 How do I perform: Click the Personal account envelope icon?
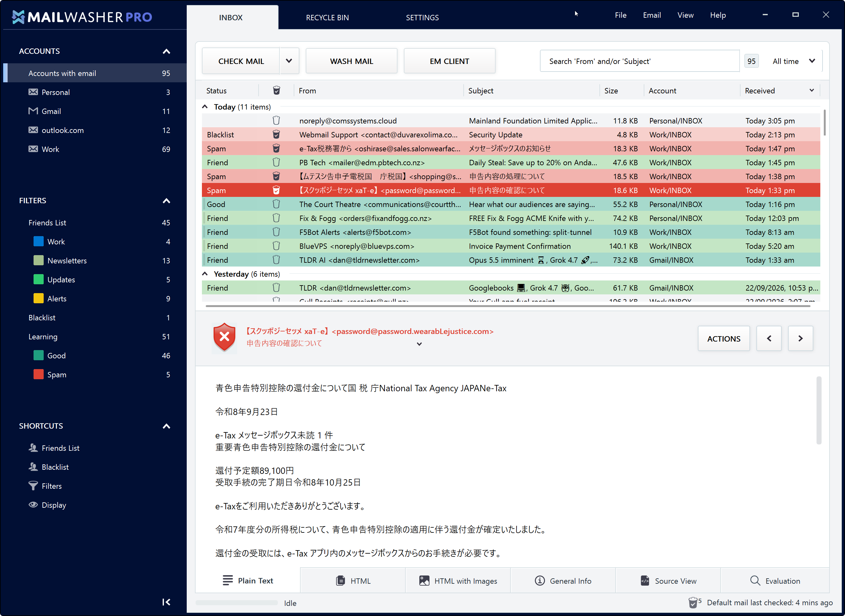(x=33, y=92)
